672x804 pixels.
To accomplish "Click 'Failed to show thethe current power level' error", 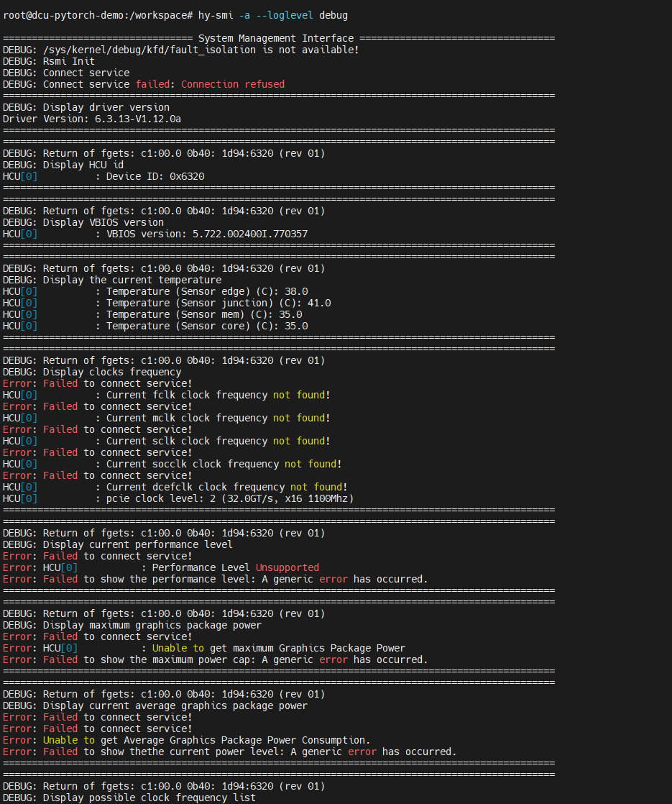I will [230, 752].
